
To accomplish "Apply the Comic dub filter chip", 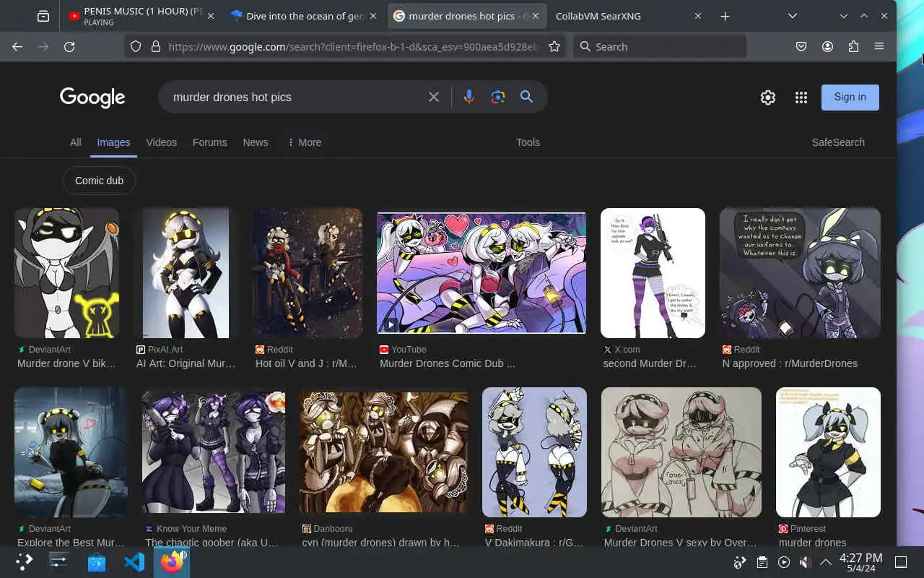I will tap(100, 181).
